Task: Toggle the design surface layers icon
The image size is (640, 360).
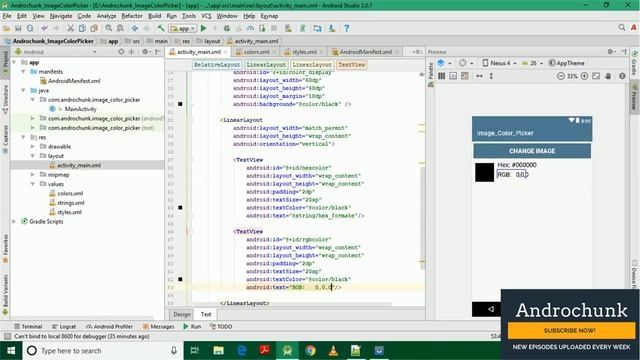Action: 441,63
